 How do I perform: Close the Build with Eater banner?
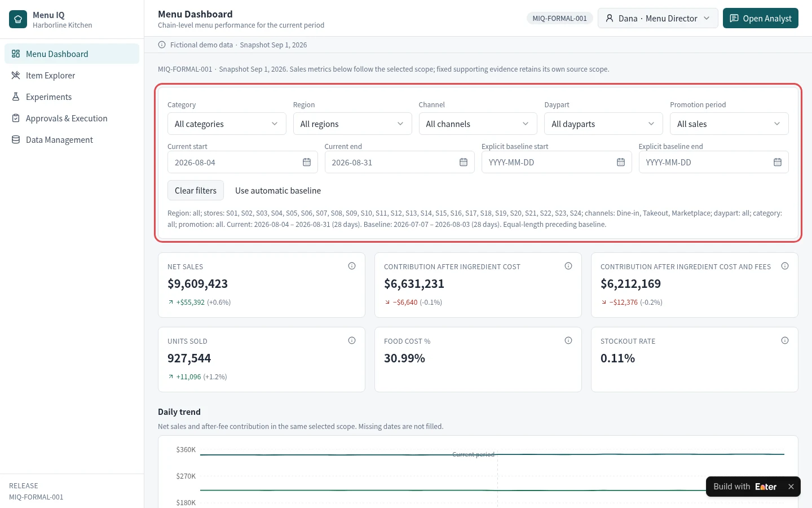791,487
